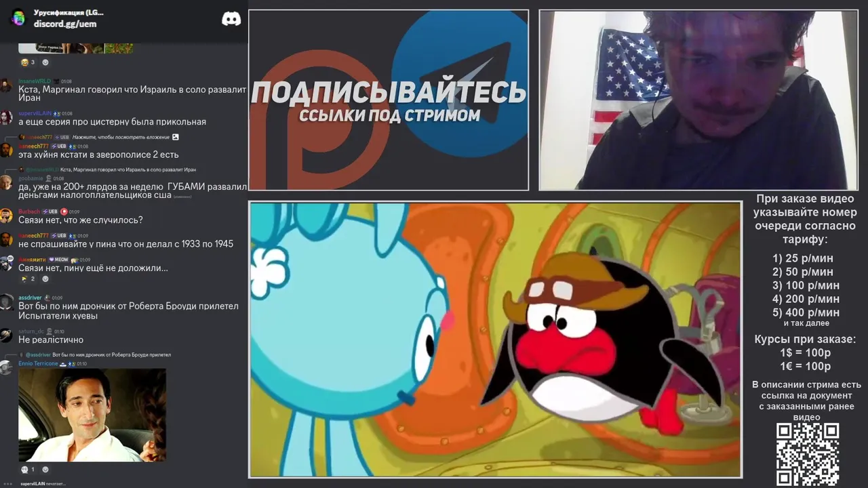Screen dimensions: 868x488
Task: Click the emoji reaction with count 1
Action: point(28,469)
